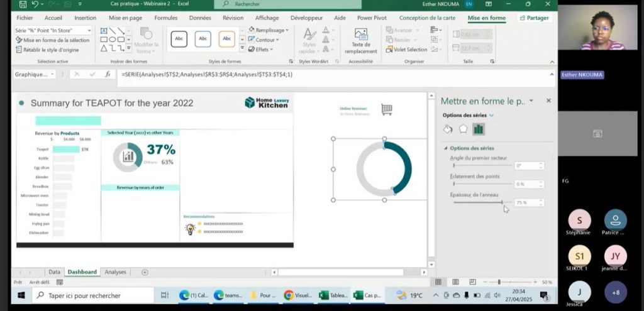This screenshot has height=311, width=644.
Task: Switch to the Insertion tab
Action: 86,18
